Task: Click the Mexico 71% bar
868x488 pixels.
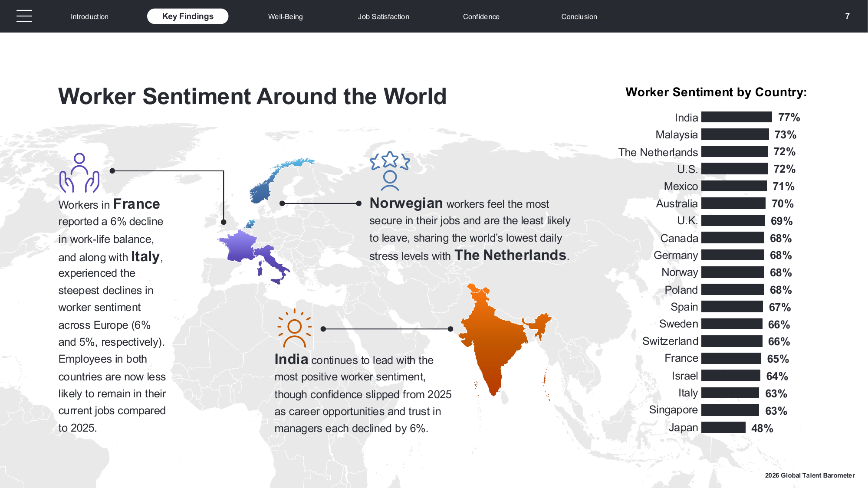Action: [734, 186]
